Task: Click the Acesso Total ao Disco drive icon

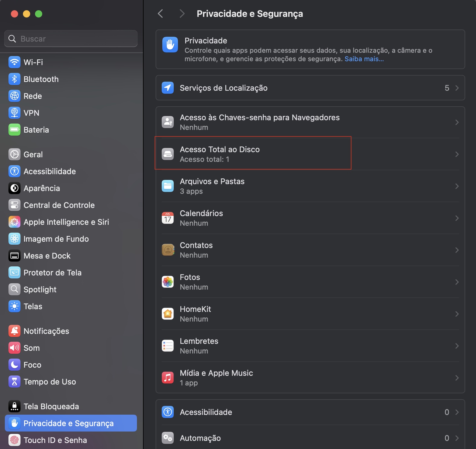Action: (x=168, y=154)
